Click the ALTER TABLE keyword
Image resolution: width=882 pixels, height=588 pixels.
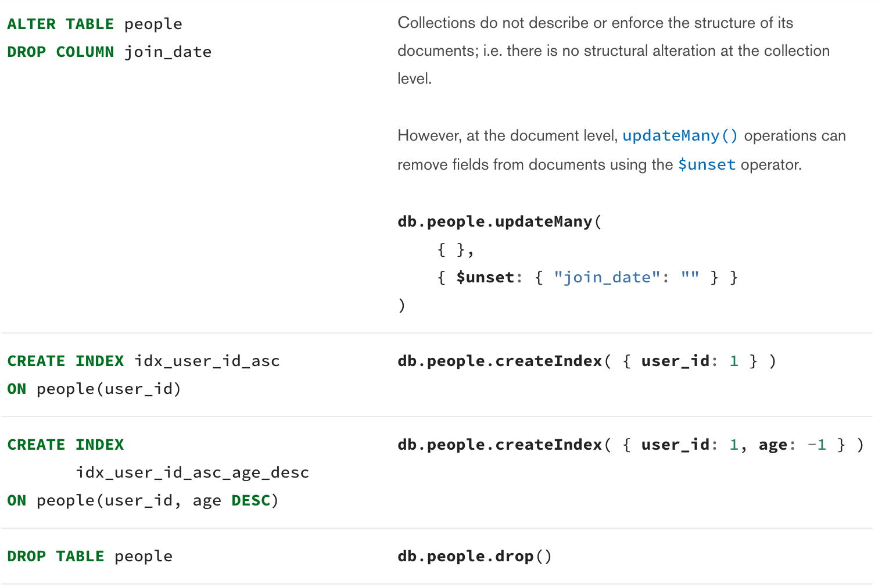coord(60,24)
